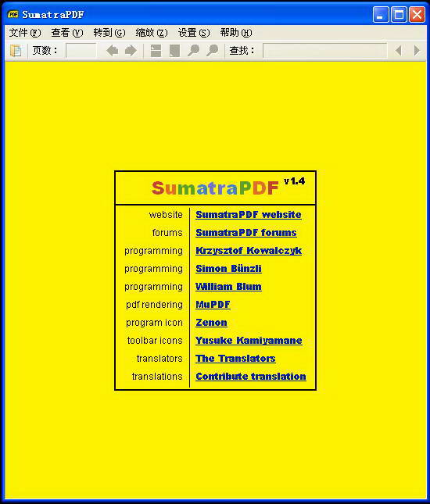Click SumatraPDF title bar app icon
This screenshot has height=504, width=430.
click(13, 14)
